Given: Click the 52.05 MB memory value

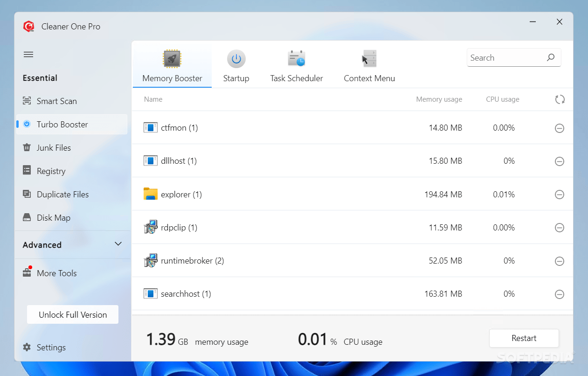Looking at the screenshot, I should tap(446, 261).
